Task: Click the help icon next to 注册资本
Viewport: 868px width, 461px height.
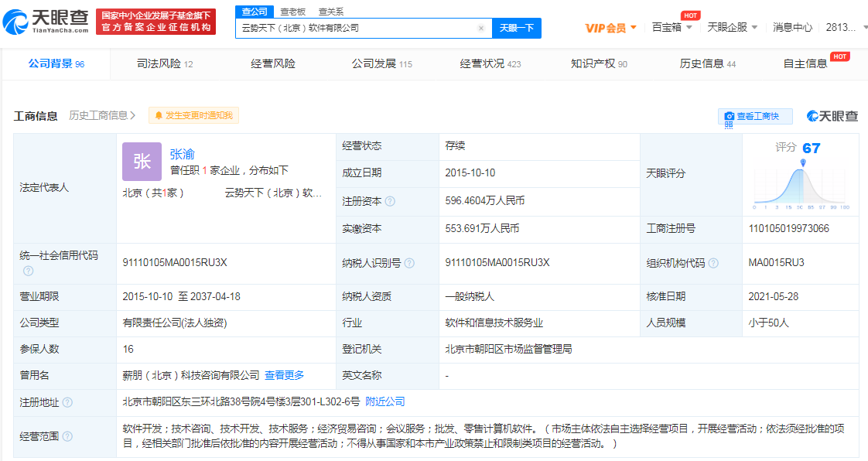Action: 390,201
